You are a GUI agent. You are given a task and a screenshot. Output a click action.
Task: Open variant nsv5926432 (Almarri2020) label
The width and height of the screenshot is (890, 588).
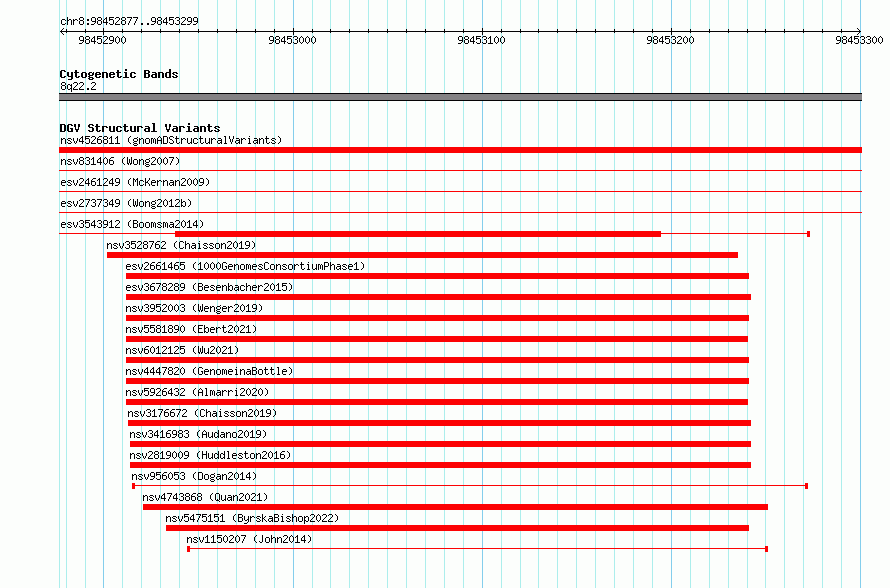point(197,392)
